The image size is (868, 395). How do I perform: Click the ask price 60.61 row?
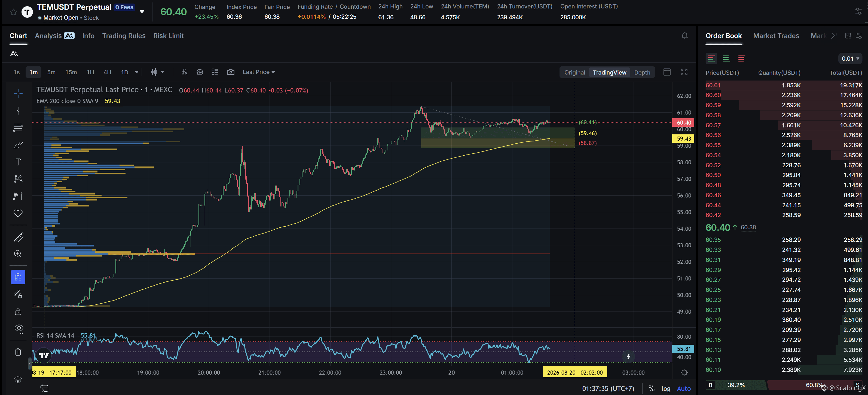click(784, 85)
